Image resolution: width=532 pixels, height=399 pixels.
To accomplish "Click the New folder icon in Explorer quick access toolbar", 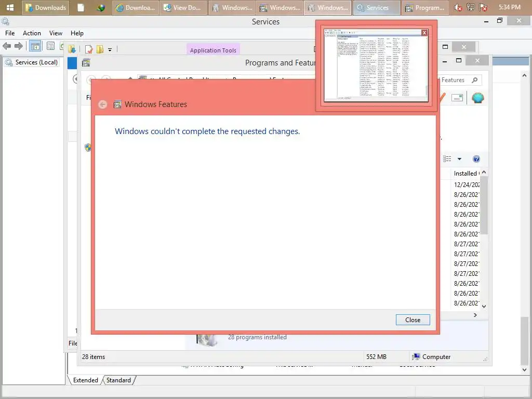I will point(100,49).
